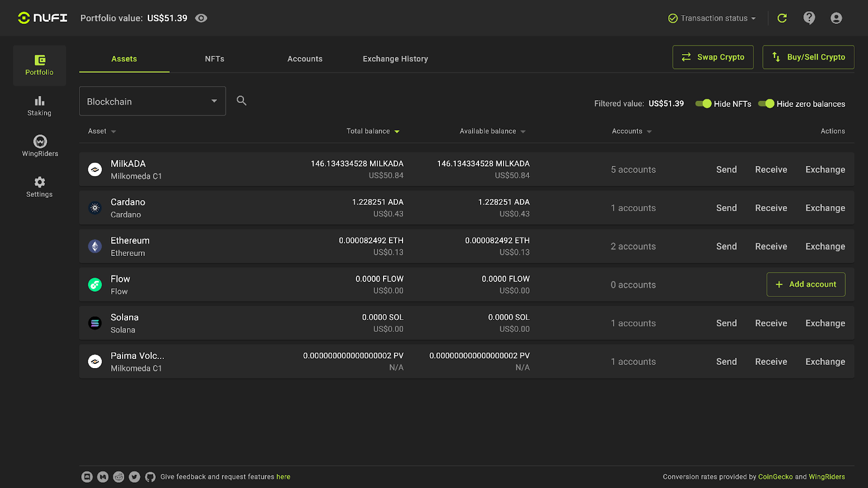Click the Paima Volcaneers token icon
Viewport: 868px width, 488px height.
click(95, 362)
